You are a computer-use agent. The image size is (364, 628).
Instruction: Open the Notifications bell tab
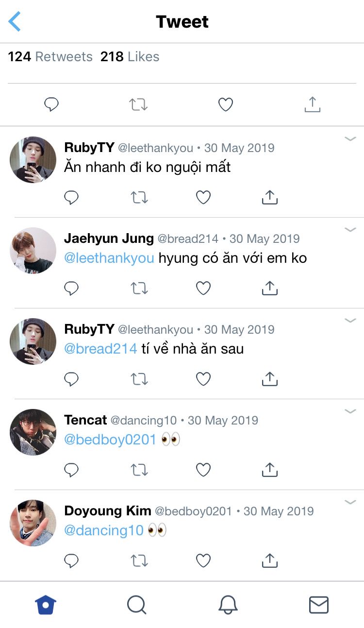pos(228,605)
